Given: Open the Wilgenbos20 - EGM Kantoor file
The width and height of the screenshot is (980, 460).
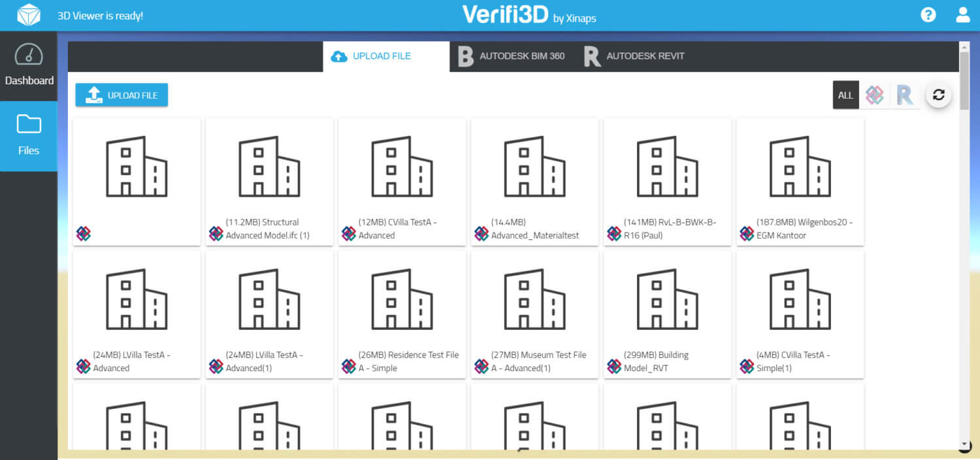Looking at the screenshot, I should (x=800, y=182).
